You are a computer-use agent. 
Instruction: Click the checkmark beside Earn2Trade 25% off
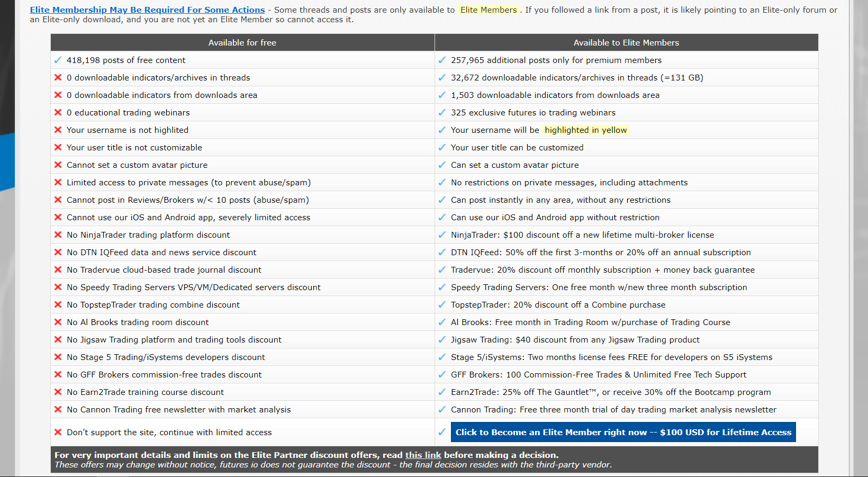(442, 392)
